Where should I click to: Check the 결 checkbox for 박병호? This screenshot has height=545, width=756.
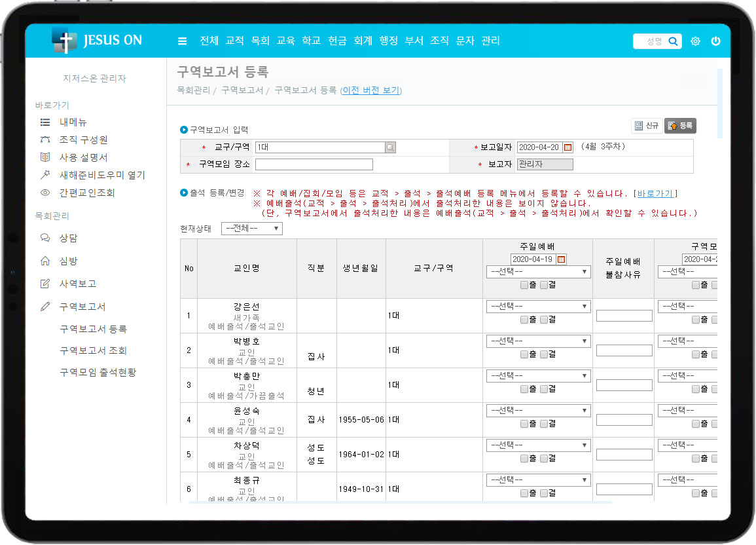pyautogui.click(x=544, y=354)
